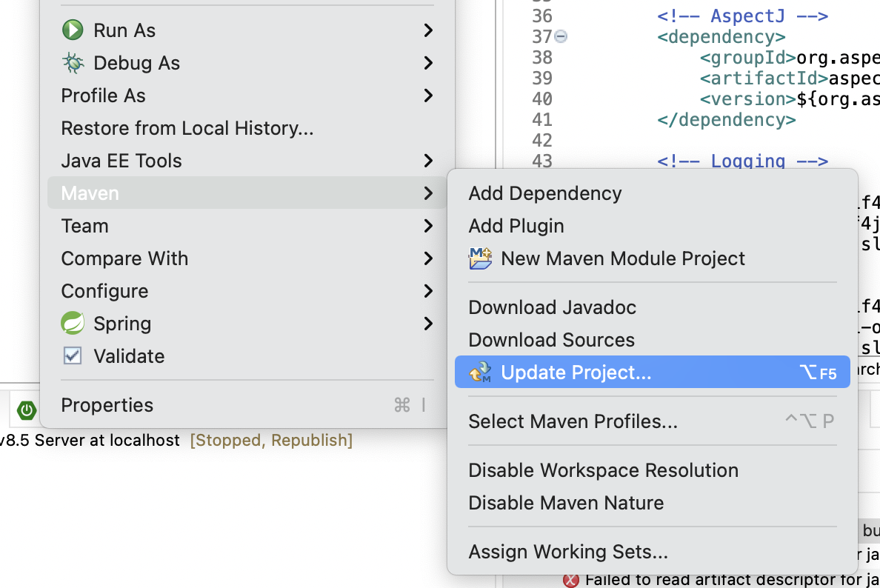Open the Debug As menu item

[247, 63]
